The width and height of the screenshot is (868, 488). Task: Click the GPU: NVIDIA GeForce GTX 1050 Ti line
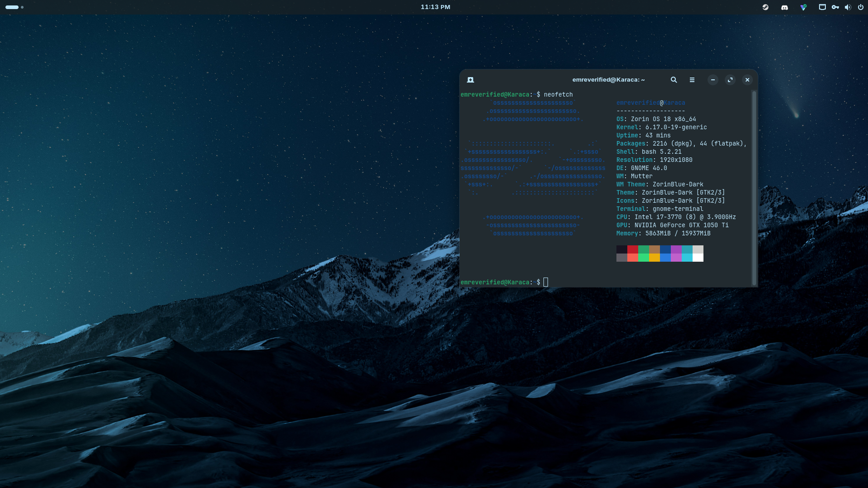click(x=673, y=225)
